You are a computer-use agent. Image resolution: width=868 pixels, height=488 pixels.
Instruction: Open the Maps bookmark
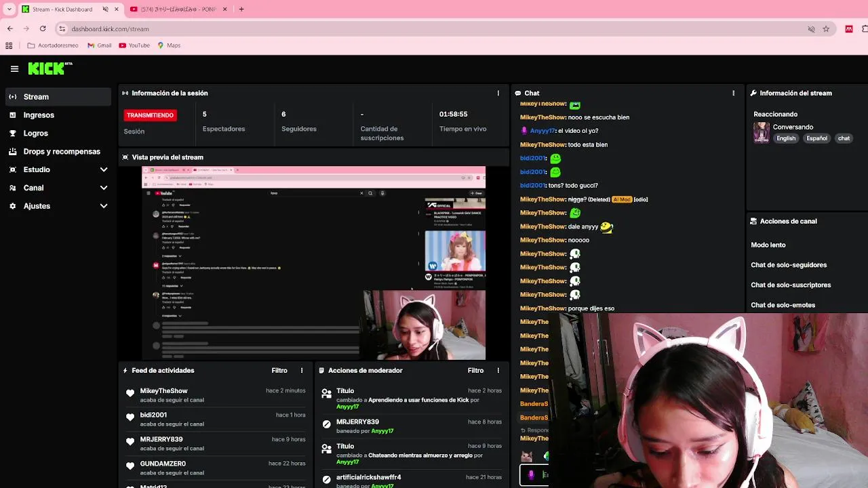tap(169, 45)
